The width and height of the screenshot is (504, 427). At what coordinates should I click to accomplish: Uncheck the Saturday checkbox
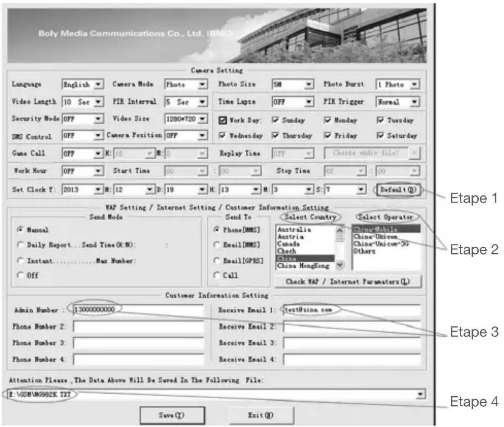pos(380,136)
